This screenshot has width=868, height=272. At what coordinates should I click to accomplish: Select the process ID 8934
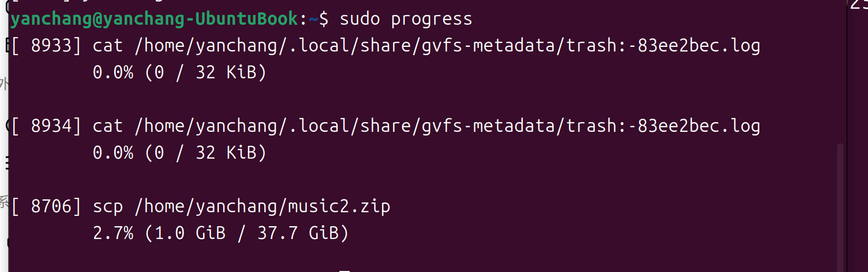point(51,126)
